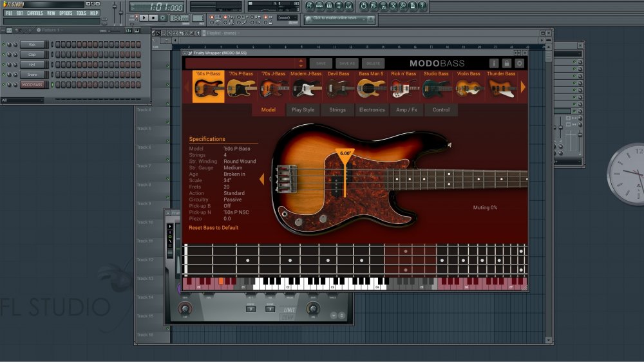
Task: Select the Modern J-Bass model
Action: (x=306, y=86)
